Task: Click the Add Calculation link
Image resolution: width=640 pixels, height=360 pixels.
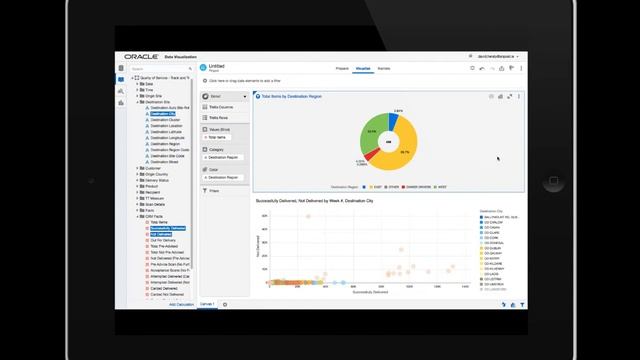Action: click(x=181, y=304)
